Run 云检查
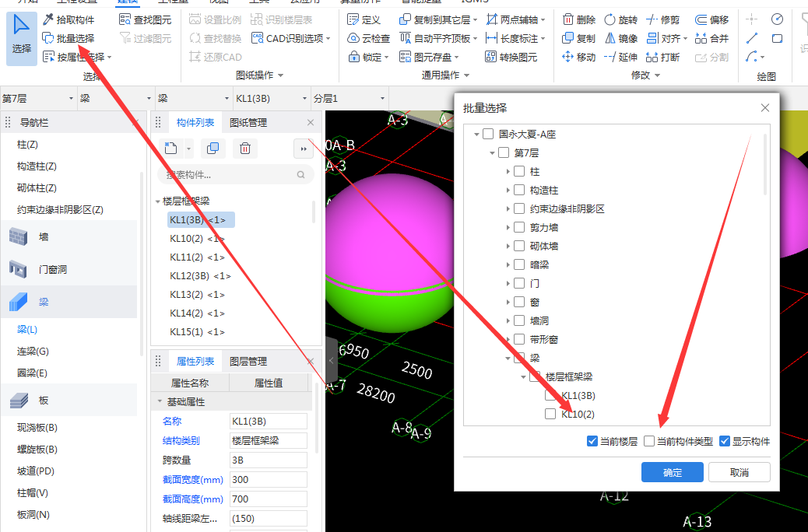Viewport: 808px width, 532px height. (368, 38)
